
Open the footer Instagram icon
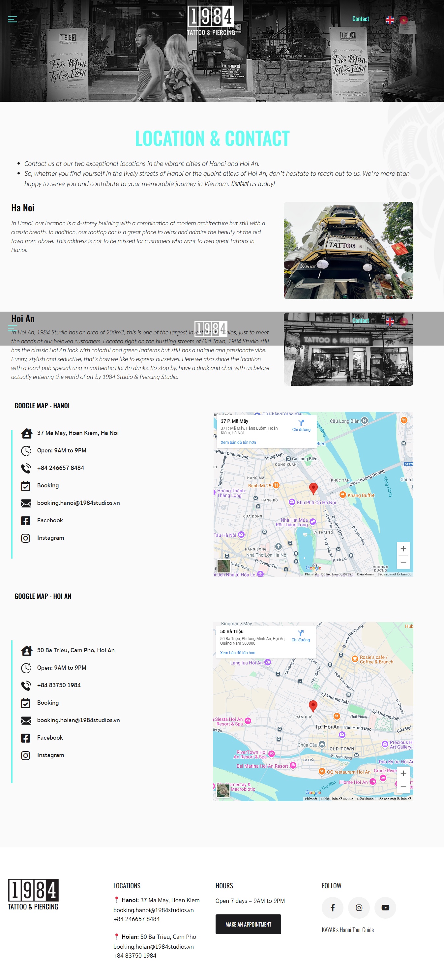pyautogui.click(x=359, y=908)
